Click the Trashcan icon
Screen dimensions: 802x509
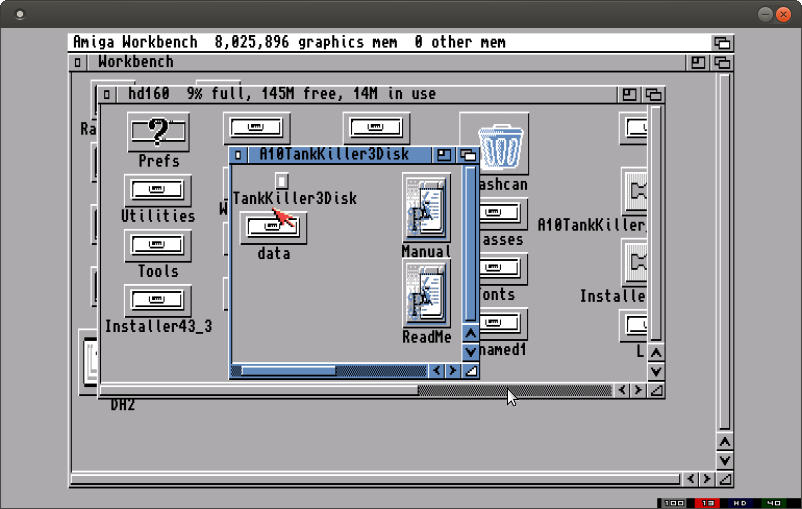tap(495, 146)
